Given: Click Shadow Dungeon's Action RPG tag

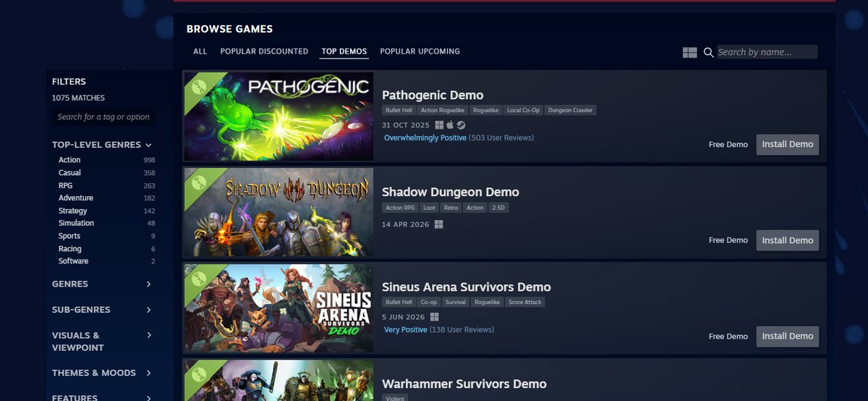Looking at the screenshot, I should click(400, 208).
